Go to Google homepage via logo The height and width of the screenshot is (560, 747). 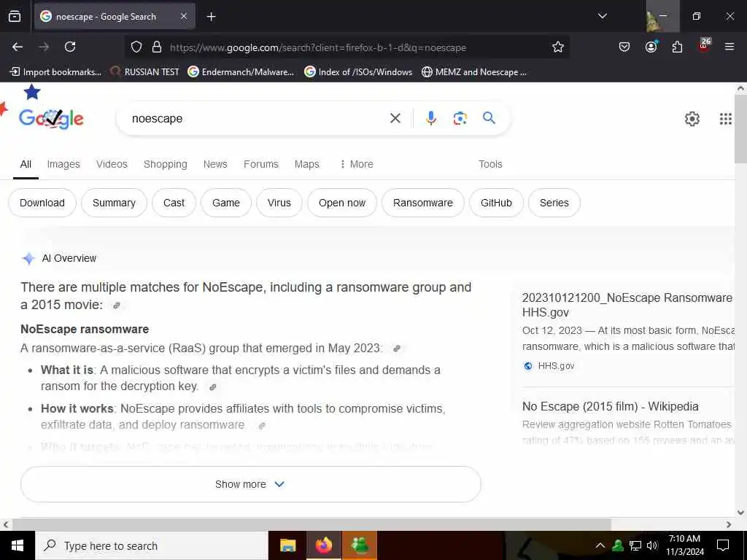(x=51, y=119)
